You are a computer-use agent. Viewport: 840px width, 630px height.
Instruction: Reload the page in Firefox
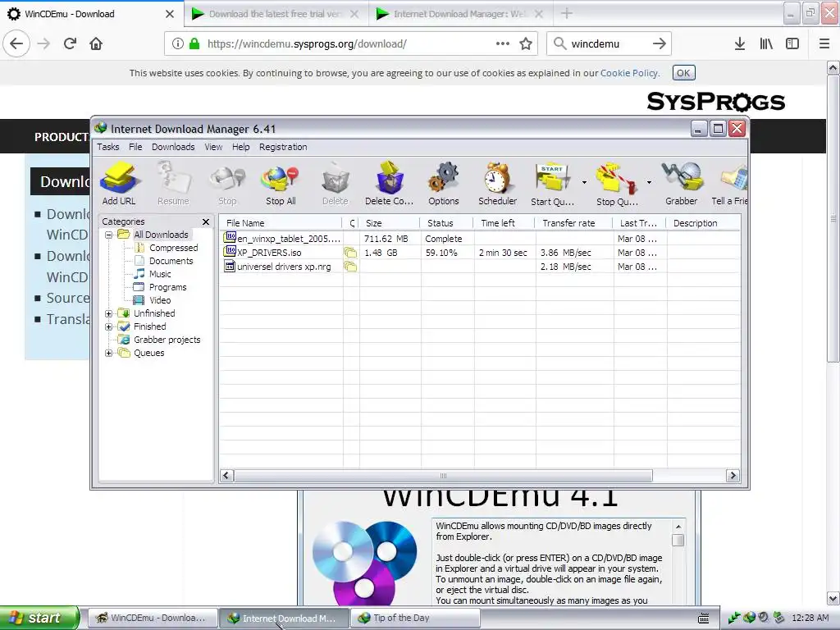71,44
